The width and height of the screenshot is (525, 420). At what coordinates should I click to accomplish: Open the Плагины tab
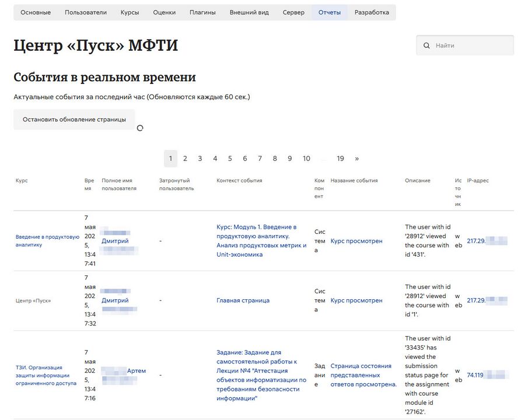pos(202,12)
